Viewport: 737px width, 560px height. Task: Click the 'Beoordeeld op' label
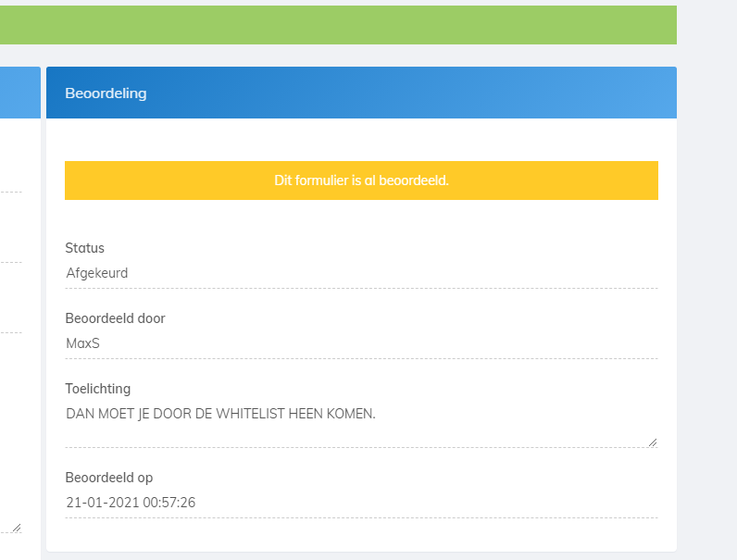(108, 478)
